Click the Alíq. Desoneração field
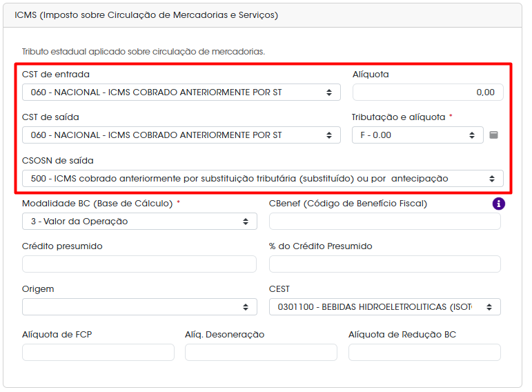This screenshot has height=392, width=532. click(261, 352)
